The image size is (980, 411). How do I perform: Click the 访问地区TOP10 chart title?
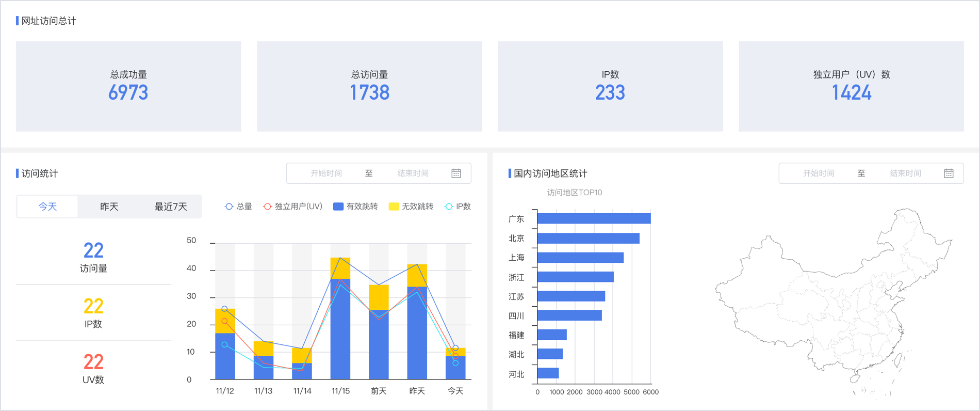[575, 193]
